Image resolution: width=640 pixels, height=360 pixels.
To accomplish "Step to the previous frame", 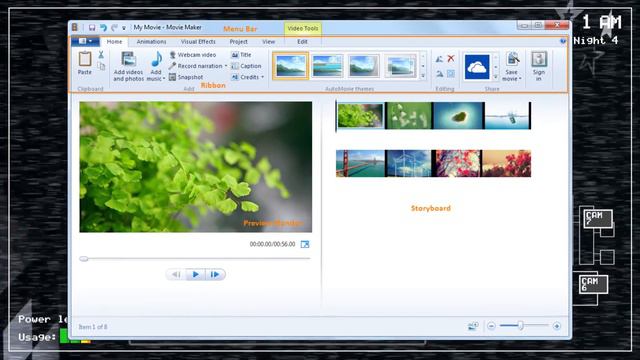I will [x=176, y=274].
